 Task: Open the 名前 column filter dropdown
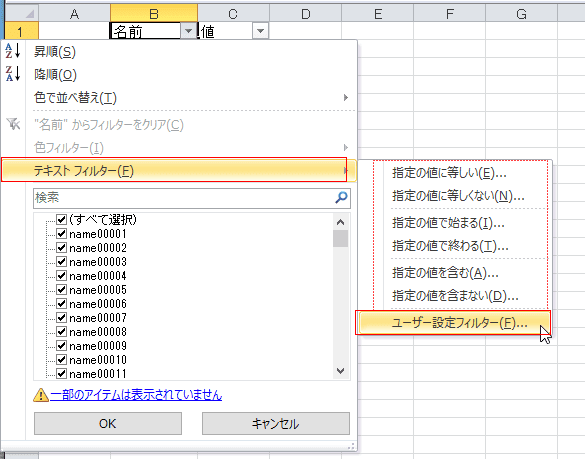[188, 31]
